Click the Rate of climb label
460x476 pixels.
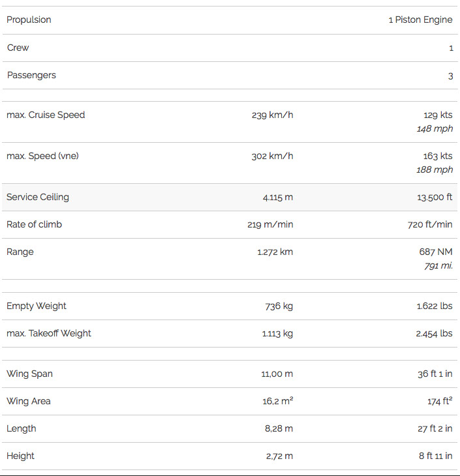point(34,224)
